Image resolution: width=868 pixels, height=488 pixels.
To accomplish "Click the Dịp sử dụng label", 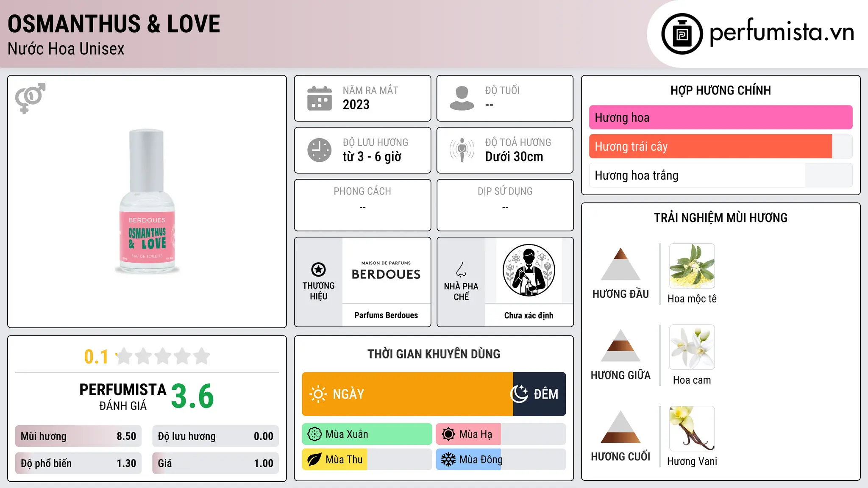I will (505, 191).
